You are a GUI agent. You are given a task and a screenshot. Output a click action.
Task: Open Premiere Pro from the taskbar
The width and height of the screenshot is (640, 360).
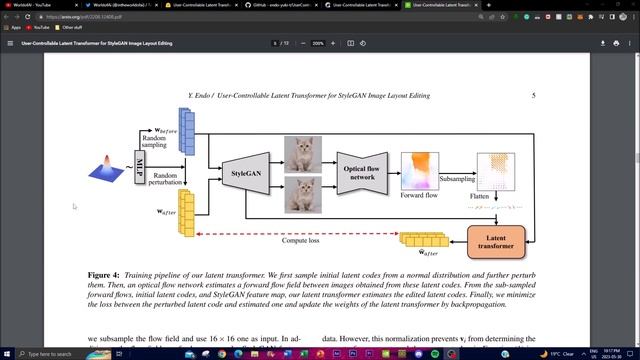(x=369, y=354)
